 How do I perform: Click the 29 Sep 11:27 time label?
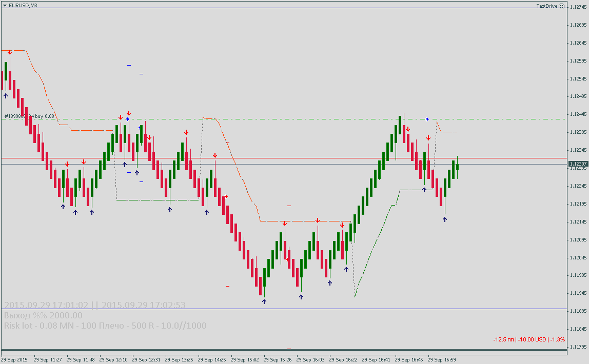tap(48, 360)
